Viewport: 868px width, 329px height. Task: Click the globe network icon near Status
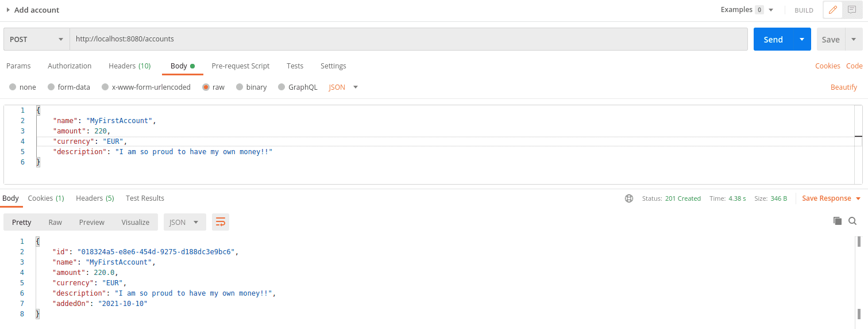[629, 198]
